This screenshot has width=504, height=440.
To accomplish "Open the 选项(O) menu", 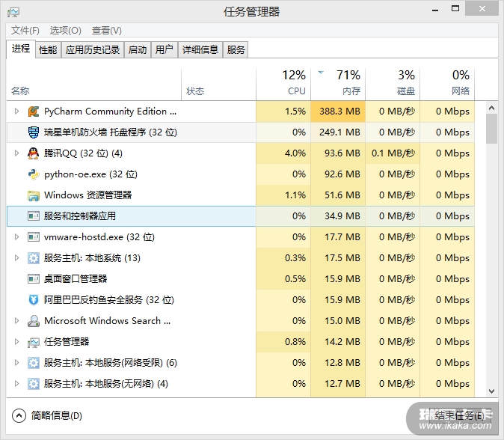I will (x=66, y=31).
